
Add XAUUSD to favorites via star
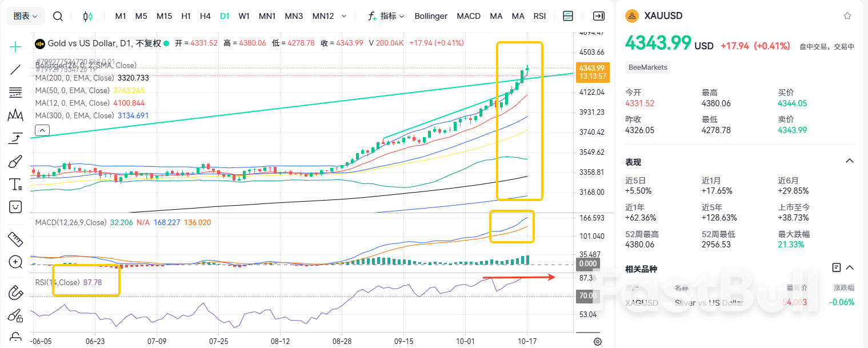(848, 15)
